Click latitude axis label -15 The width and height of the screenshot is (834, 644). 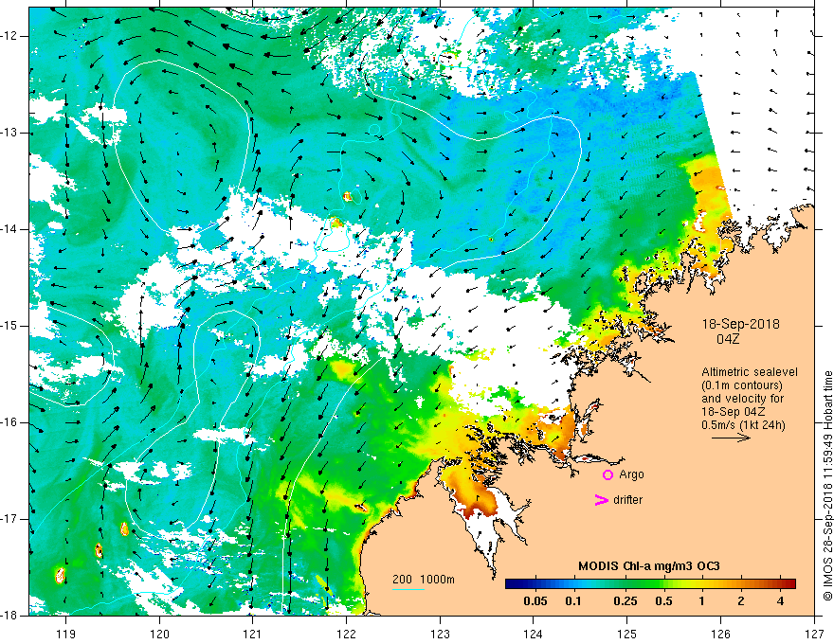pos(10,326)
